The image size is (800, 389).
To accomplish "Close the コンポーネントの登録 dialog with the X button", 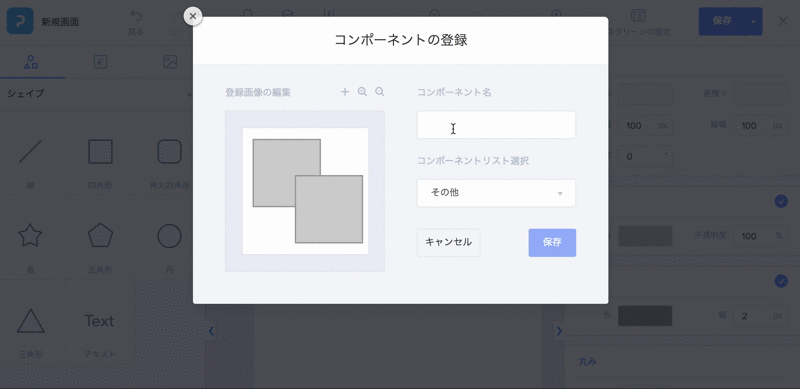I will pyautogui.click(x=192, y=16).
